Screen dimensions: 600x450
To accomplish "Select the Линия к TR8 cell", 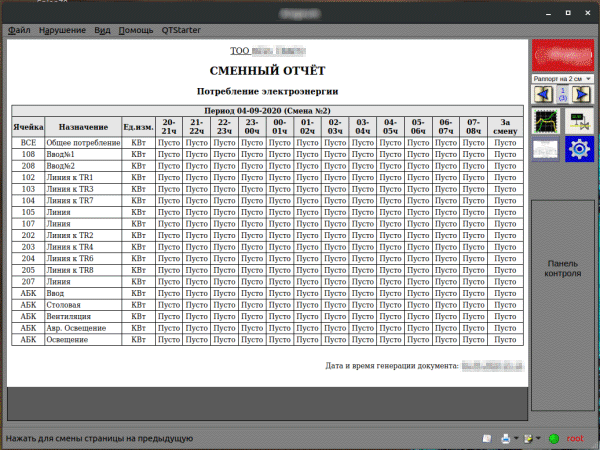I will point(83,270).
